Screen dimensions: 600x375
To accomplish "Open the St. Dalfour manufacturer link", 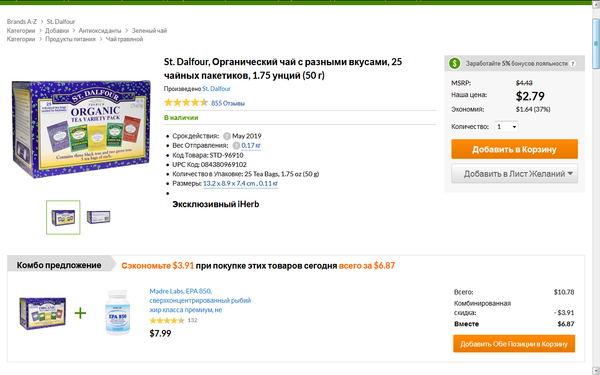I will [x=216, y=89].
